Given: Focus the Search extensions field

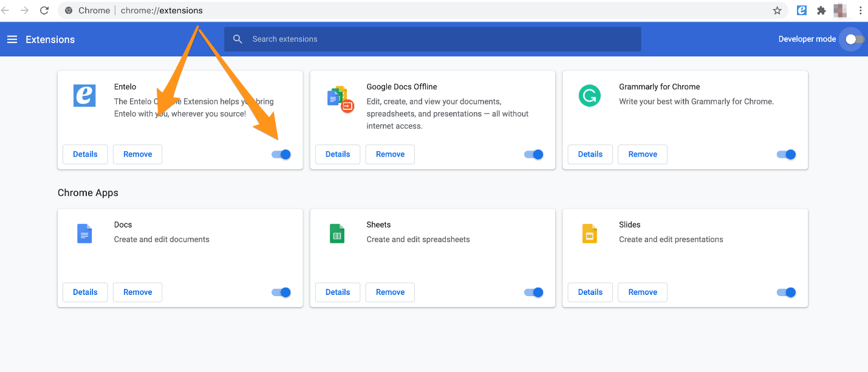Looking at the screenshot, I should pos(432,39).
